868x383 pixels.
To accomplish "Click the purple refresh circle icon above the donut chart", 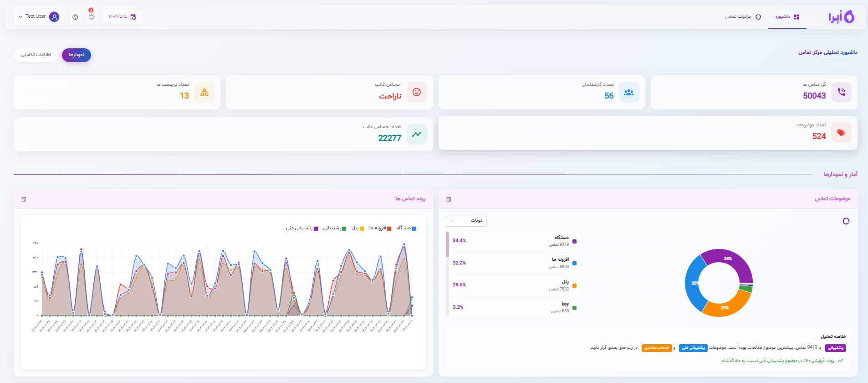I will (x=846, y=221).
